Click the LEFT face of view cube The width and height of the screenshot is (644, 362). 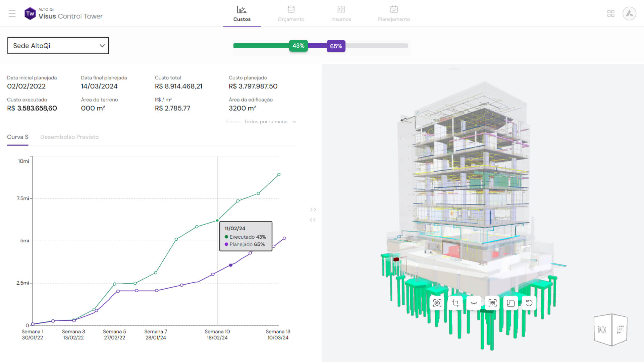click(x=620, y=329)
